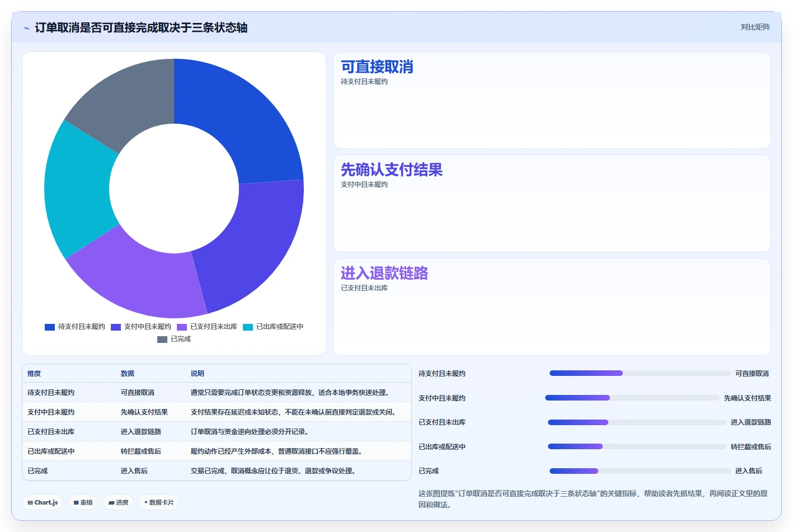The height and width of the screenshot is (532, 793).
Task: Toggle the 已支付且未出库 legend color swatch
Action: point(182,327)
